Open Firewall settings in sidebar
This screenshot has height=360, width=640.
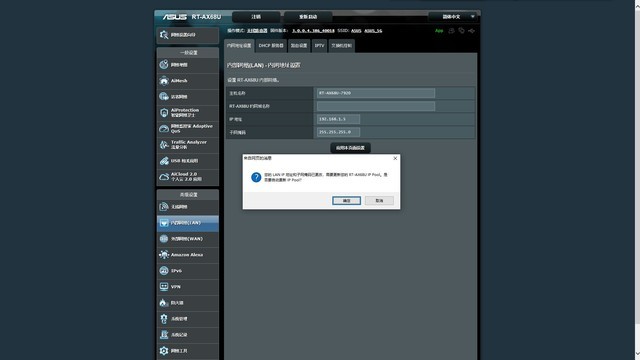[x=187, y=303]
